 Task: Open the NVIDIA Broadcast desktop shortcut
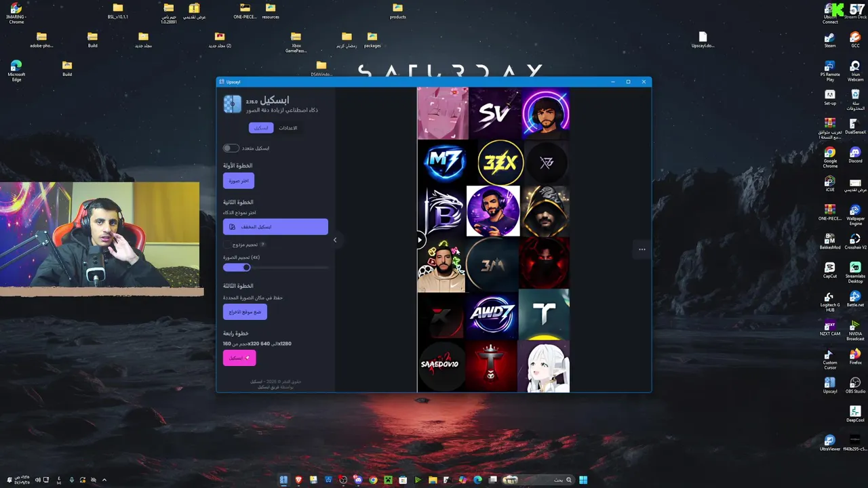pyautogui.click(x=855, y=330)
